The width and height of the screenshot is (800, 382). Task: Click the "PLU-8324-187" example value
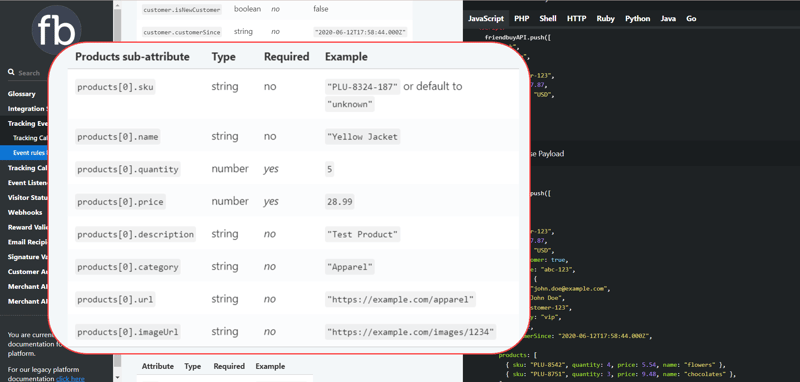[363, 87]
